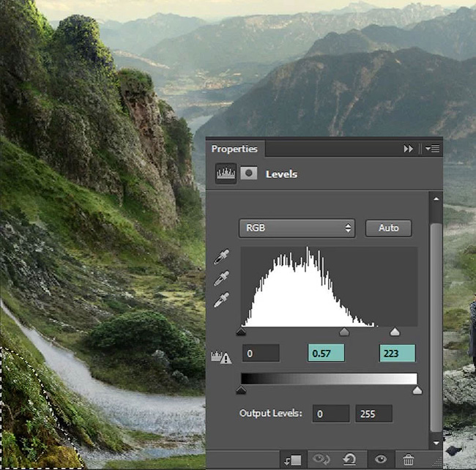The width and height of the screenshot is (476, 470).
Task: Click the output levels 255 field
Action: [373, 414]
